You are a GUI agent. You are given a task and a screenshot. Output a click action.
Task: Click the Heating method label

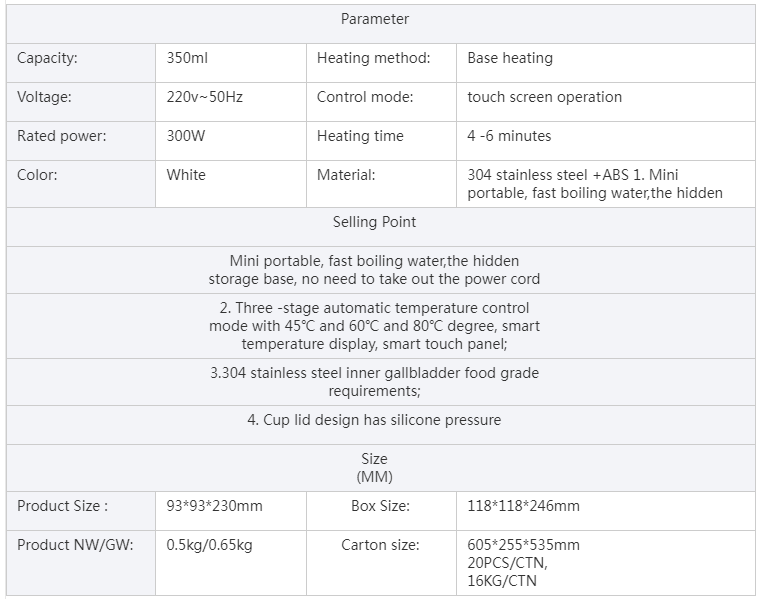pyautogui.click(x=373, y=58)
